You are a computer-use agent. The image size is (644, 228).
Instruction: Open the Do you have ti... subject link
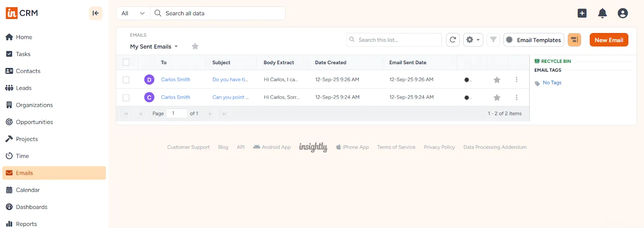230,80
